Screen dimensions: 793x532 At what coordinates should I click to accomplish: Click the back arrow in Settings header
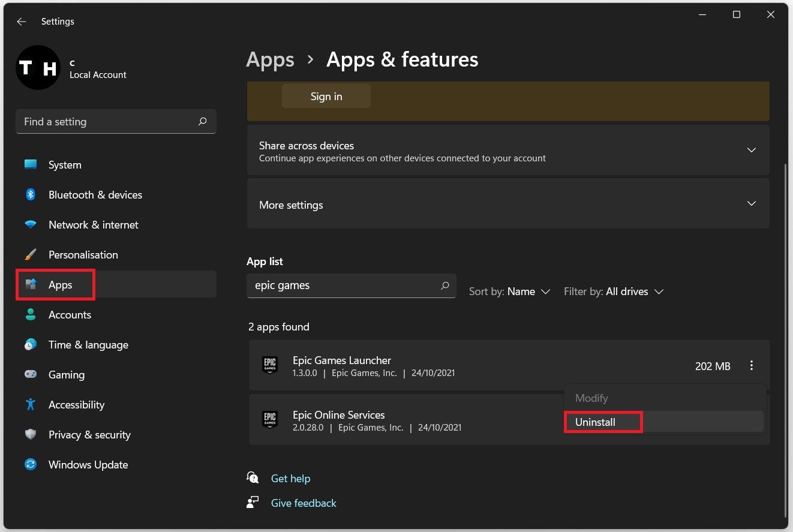coord(22,22)
